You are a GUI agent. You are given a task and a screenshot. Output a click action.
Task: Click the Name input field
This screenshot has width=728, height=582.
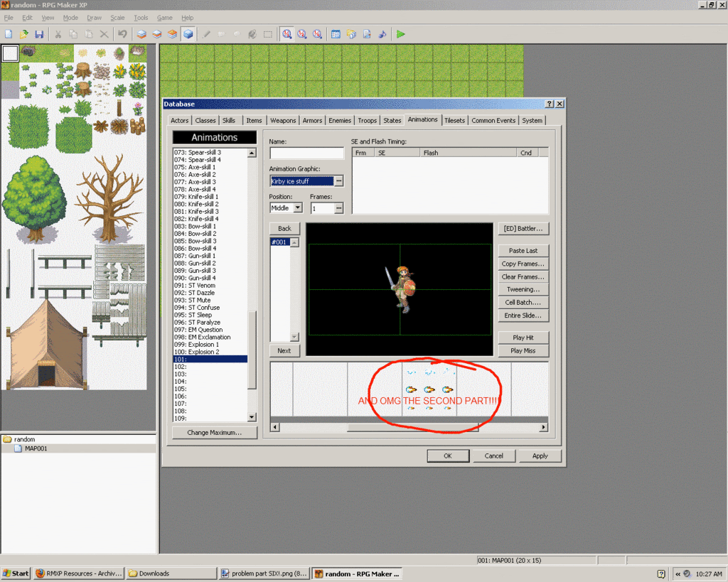[x=306, y=153]
